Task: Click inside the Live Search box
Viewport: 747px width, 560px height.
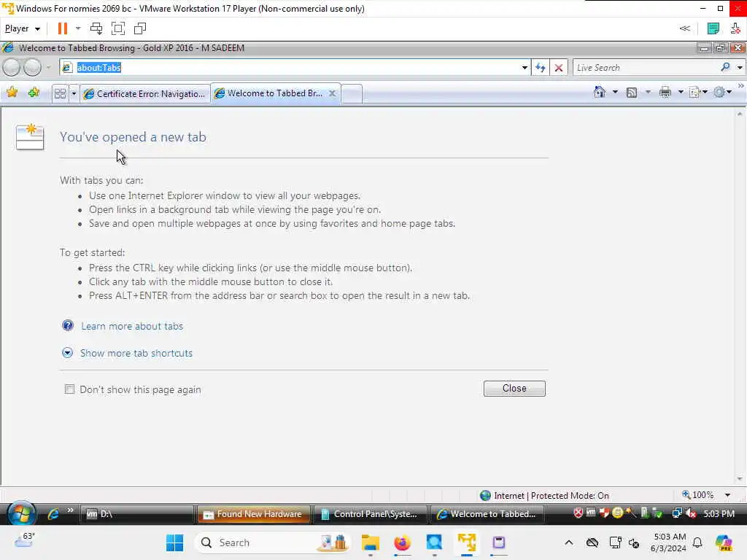Action: 646,68
